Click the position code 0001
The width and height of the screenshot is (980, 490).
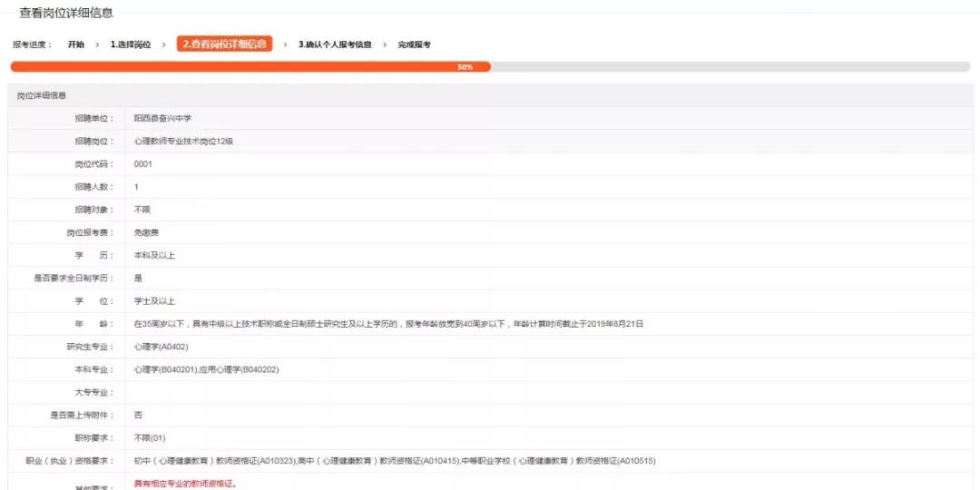pyautogui.click(x=143, y=164)
